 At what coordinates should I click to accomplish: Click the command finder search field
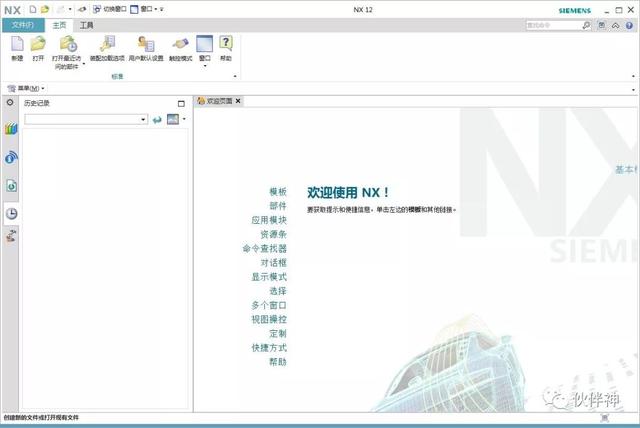pyautogui.click(x=553, y=25)
